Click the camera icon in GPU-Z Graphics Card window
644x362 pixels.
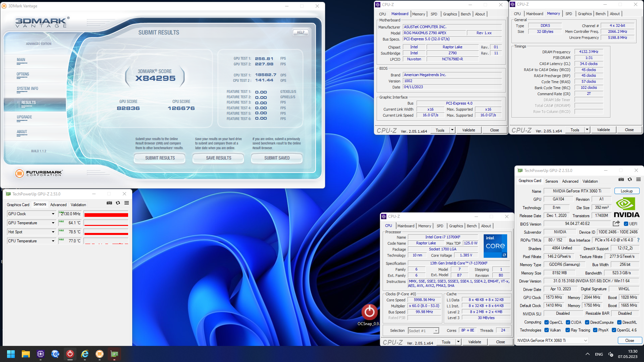click(x=621, y=179)
